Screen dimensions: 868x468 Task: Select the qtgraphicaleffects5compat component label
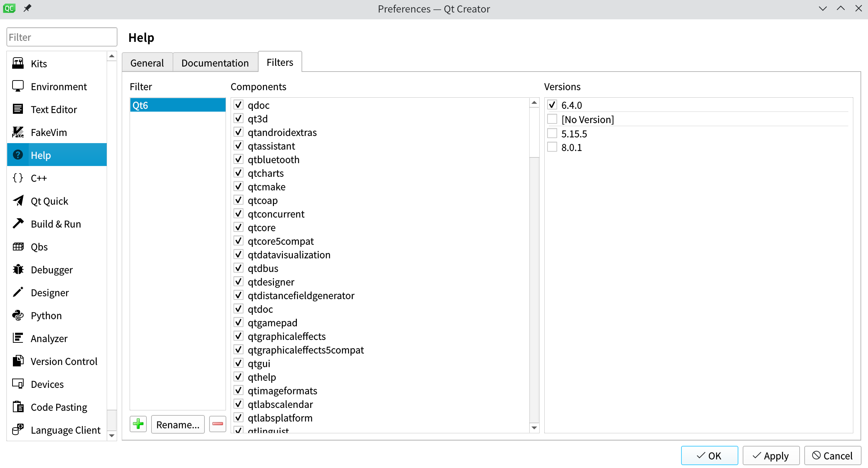306,350
